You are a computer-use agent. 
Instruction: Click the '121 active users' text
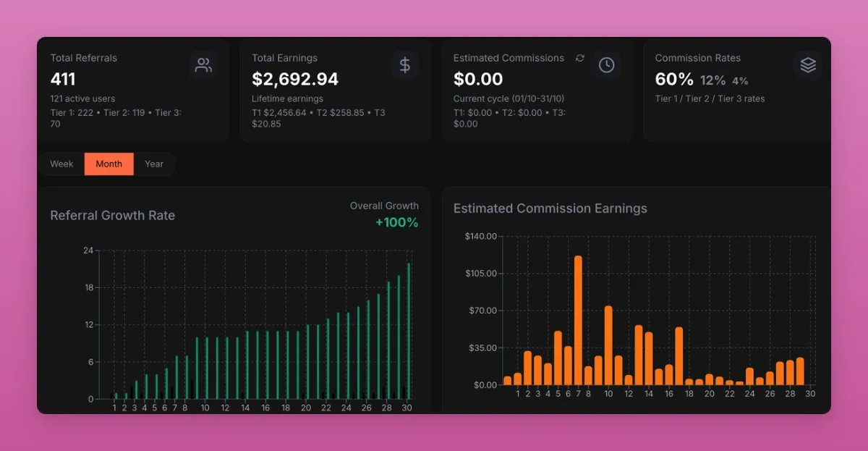(x=82, y=98)
